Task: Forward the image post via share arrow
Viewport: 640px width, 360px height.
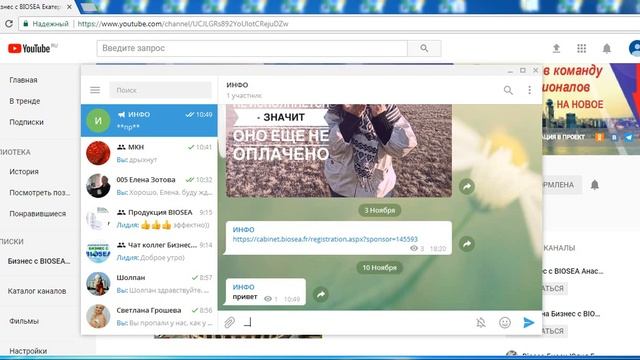Action: (x=467, y=187)
